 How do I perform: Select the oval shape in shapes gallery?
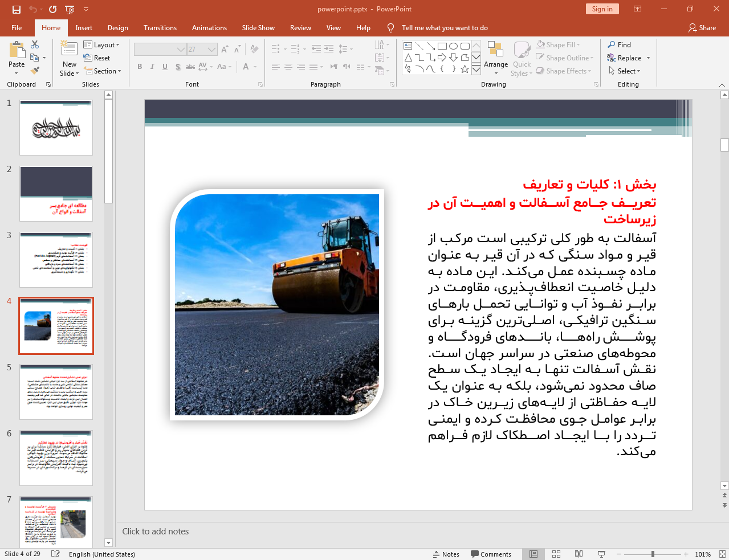pyautogui.click(x=454, y=46)
